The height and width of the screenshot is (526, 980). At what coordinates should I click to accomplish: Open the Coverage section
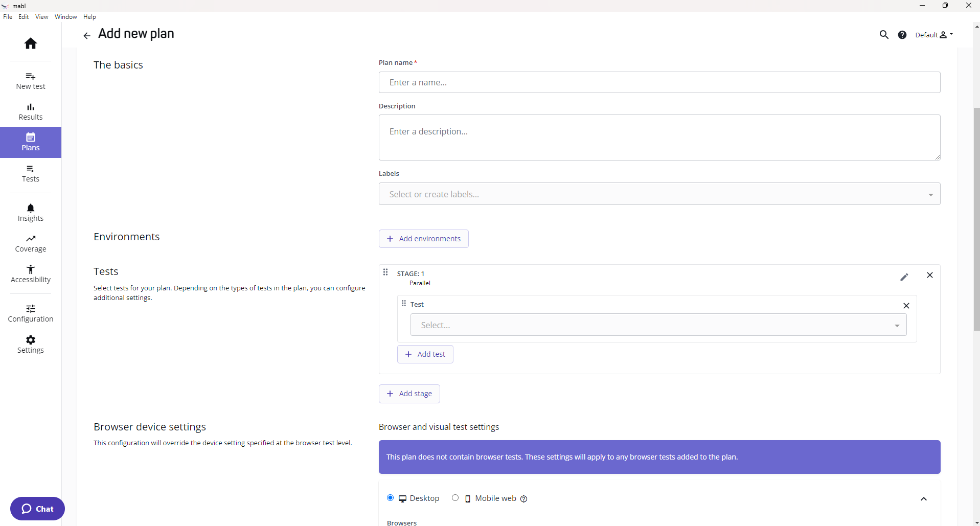pos(30,243)
